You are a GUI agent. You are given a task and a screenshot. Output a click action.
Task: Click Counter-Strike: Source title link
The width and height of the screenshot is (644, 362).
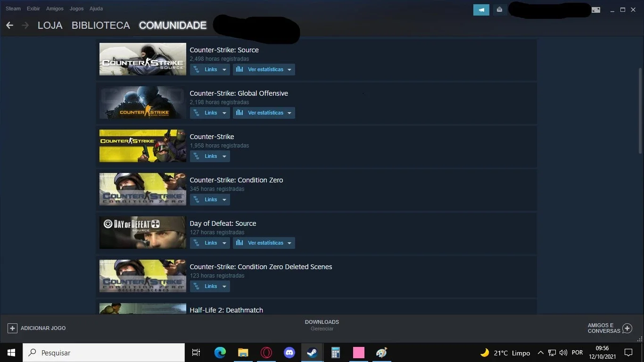224,50
